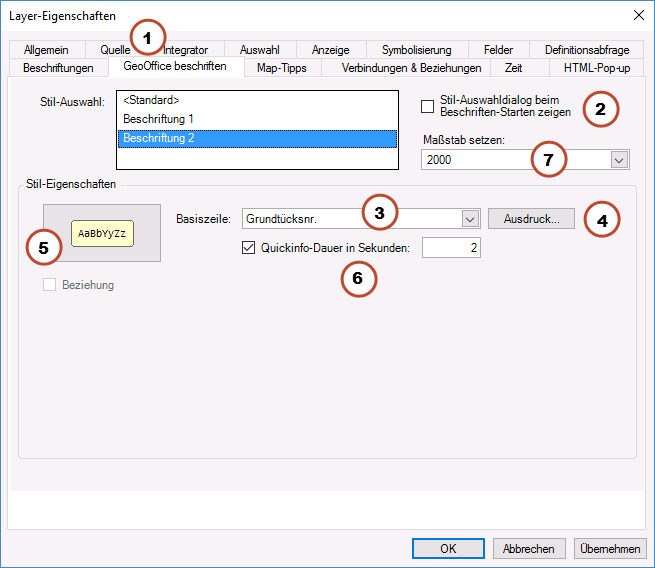This screenshot has height=568, width=655.
Task: Switch to the HTML-Pop-up tab
Action: pyautogui.click(x=597, y=68)
